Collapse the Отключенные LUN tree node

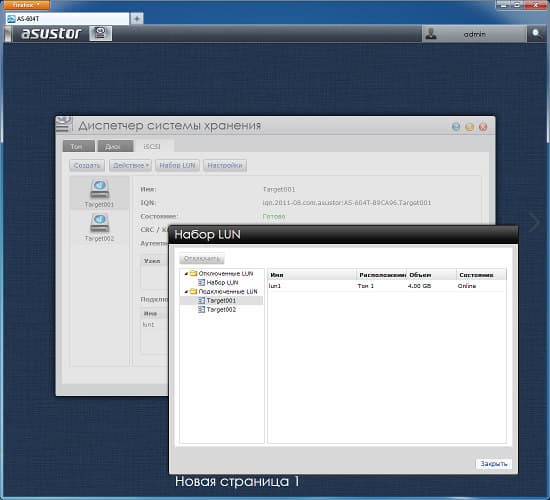point(186,274)
